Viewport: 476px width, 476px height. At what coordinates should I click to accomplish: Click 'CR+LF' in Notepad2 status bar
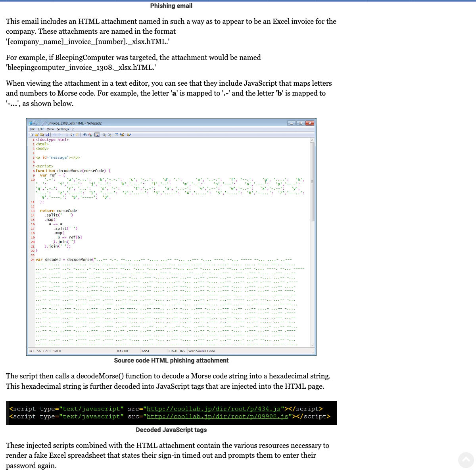[x=173, y=351]
